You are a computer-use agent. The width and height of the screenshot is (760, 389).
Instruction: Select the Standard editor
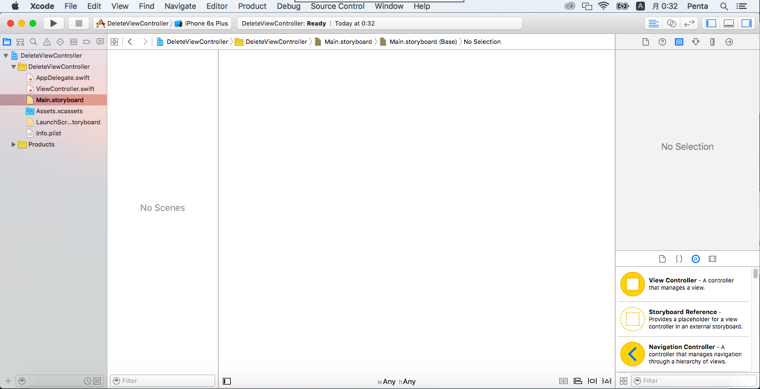(x=653, y=23)
